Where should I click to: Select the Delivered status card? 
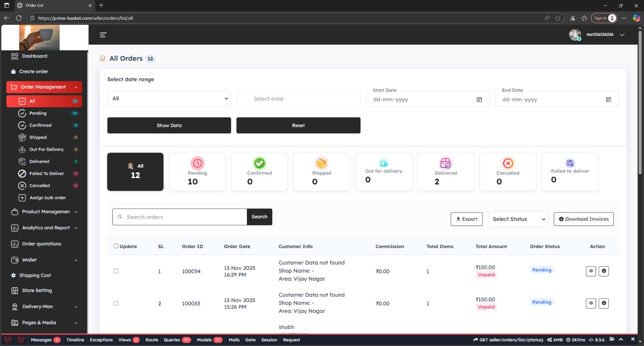(445, 172)
